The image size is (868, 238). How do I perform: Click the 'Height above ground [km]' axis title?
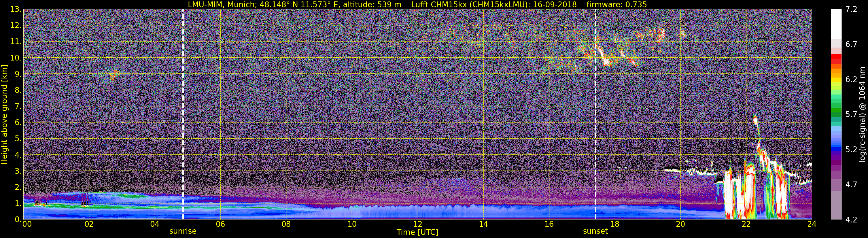(4, 115)
